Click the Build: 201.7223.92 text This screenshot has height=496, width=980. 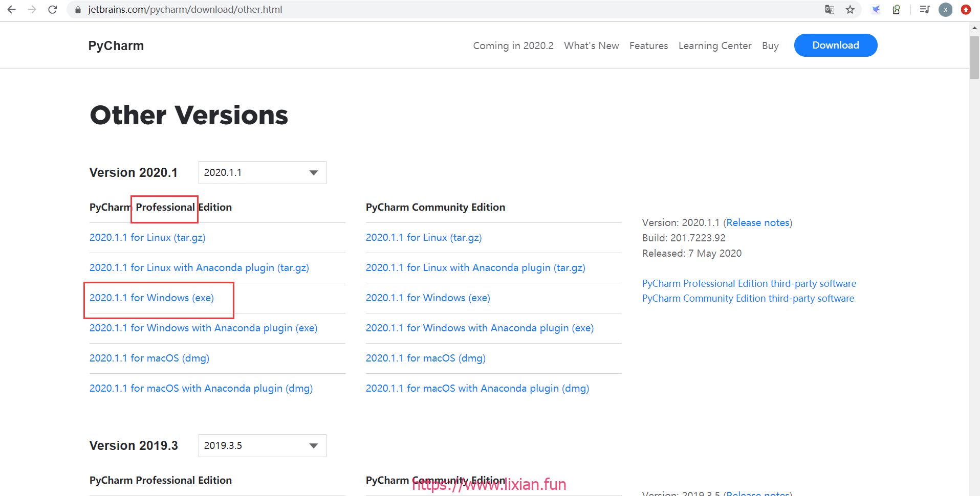point(684,238)
